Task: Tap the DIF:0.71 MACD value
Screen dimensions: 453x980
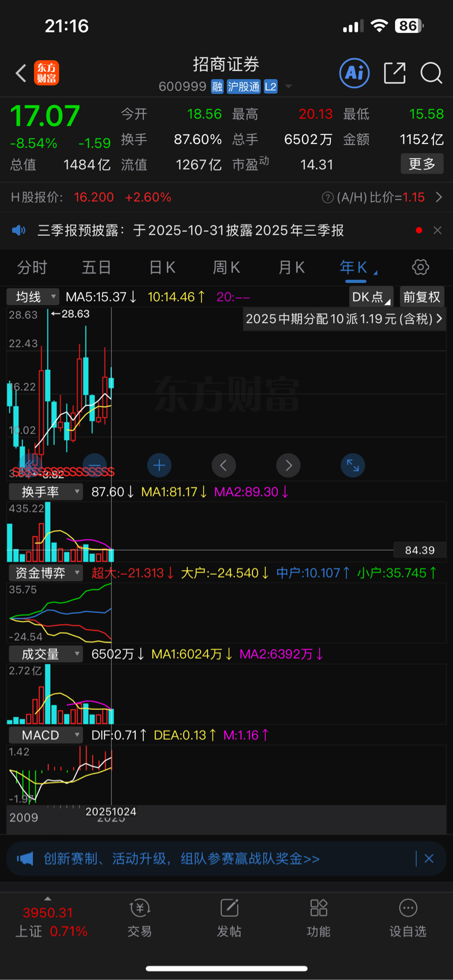Action: 119,735
